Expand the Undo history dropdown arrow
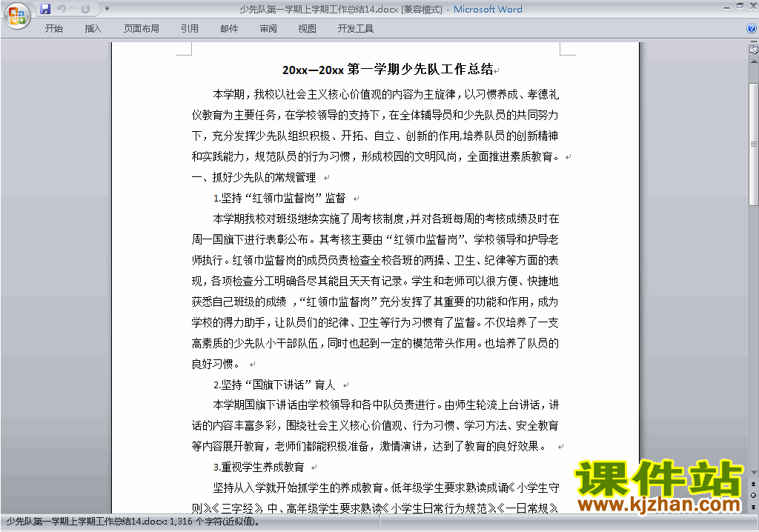 point(72,9)
